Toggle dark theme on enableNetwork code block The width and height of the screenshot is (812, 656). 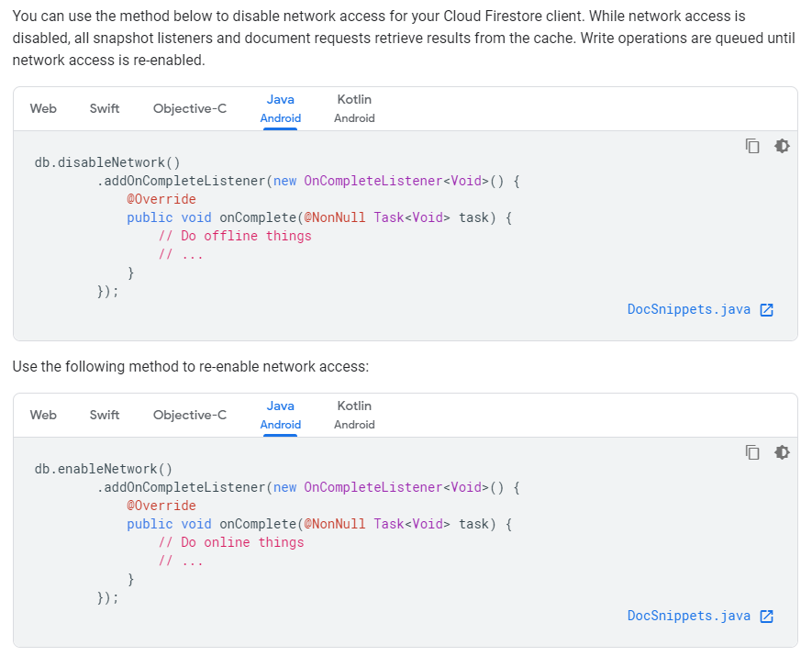(x=782, y=452)
